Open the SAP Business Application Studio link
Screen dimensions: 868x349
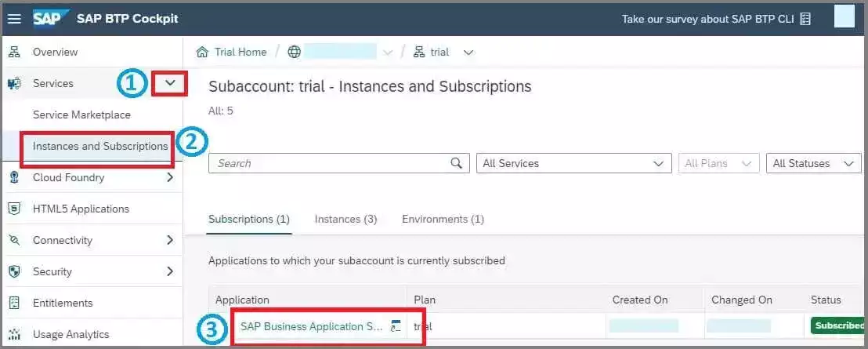click(312, 326)
